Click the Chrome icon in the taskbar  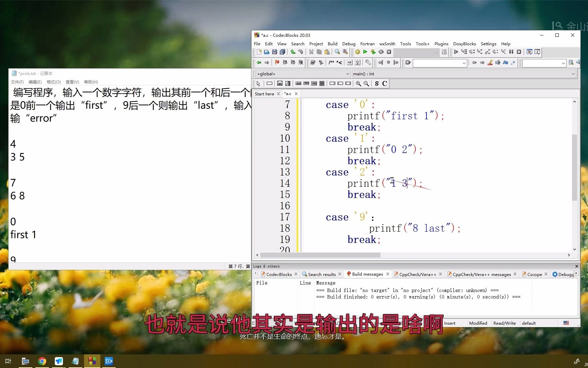(42, 361)
